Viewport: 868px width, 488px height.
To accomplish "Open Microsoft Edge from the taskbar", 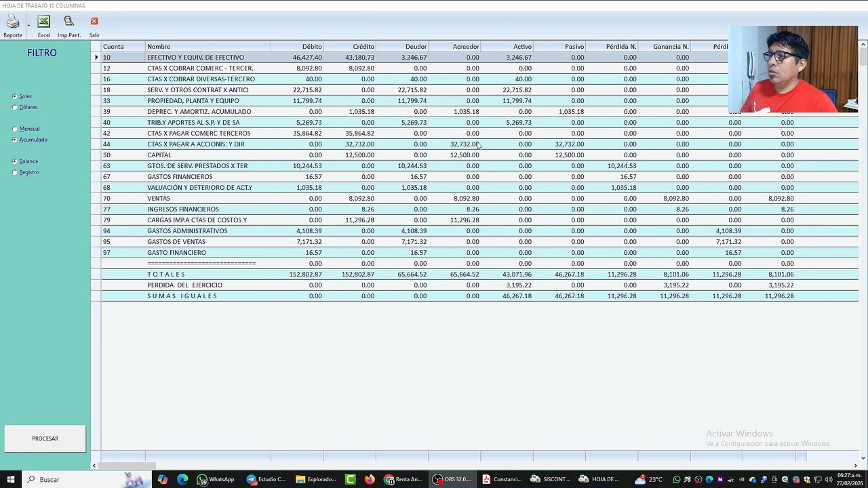I will pyautogui.click(x=182, y=479).
